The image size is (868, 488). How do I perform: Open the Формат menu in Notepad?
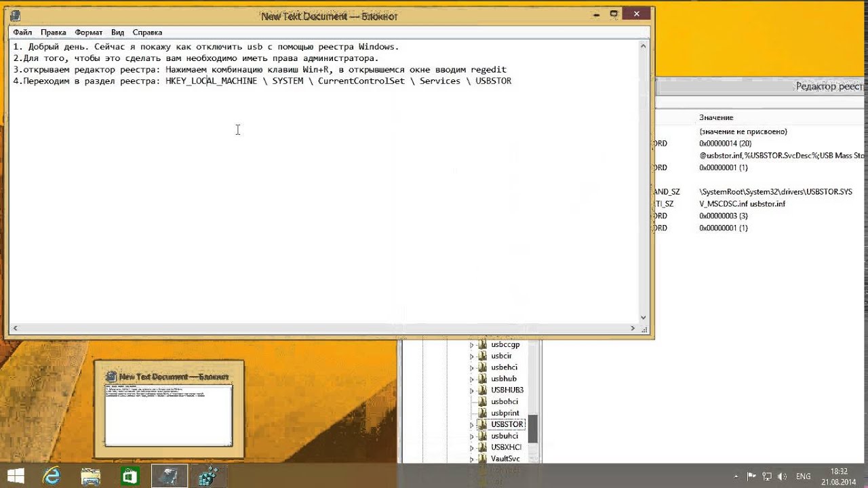pos(89,33)
